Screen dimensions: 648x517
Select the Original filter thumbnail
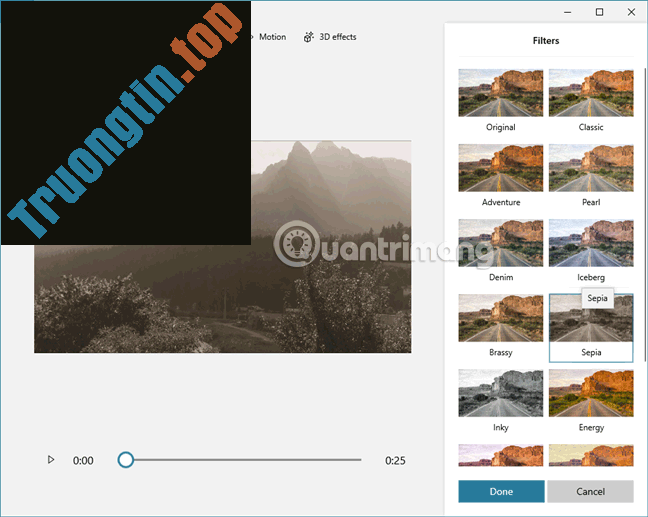pos(500,93)
